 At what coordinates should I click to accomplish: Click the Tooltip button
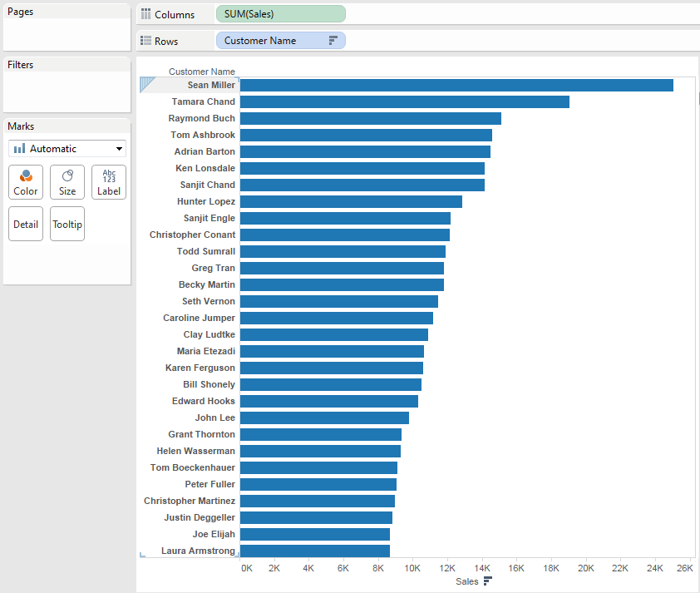click(67, 225)
